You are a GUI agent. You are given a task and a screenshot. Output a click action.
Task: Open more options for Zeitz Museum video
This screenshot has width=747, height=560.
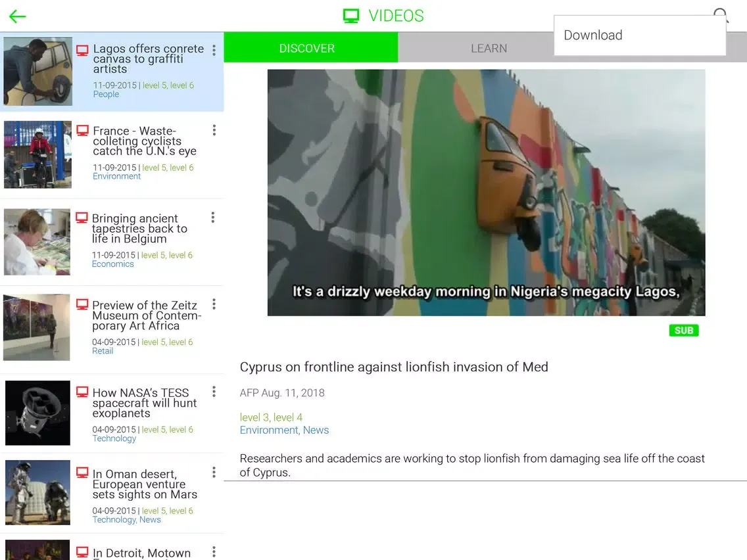click(x=213, y=304)
